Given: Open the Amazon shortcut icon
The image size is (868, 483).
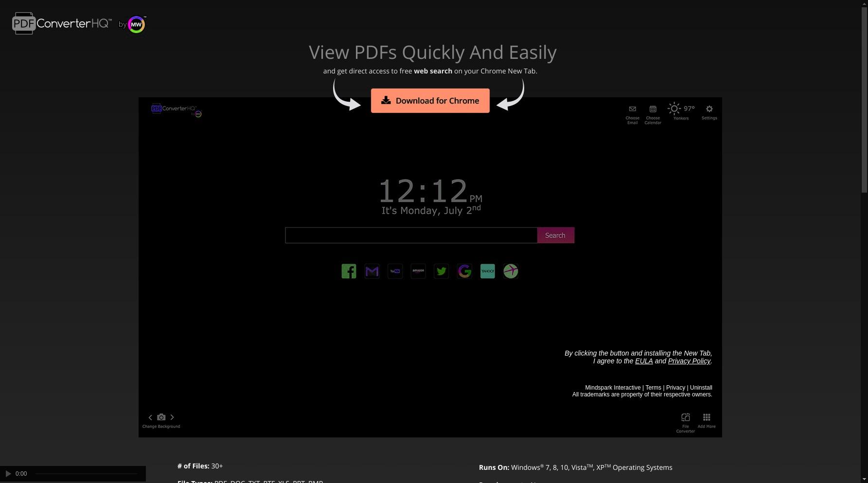Looking at the screenshot, I should point(418,271).
